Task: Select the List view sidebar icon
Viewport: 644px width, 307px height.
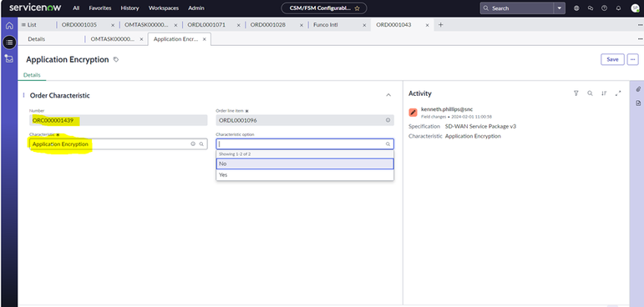Action: [9, 42]
